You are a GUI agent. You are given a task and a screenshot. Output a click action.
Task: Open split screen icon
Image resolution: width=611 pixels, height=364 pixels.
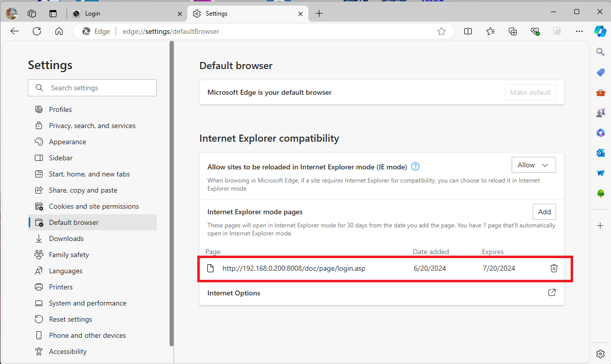coord(468,31)
